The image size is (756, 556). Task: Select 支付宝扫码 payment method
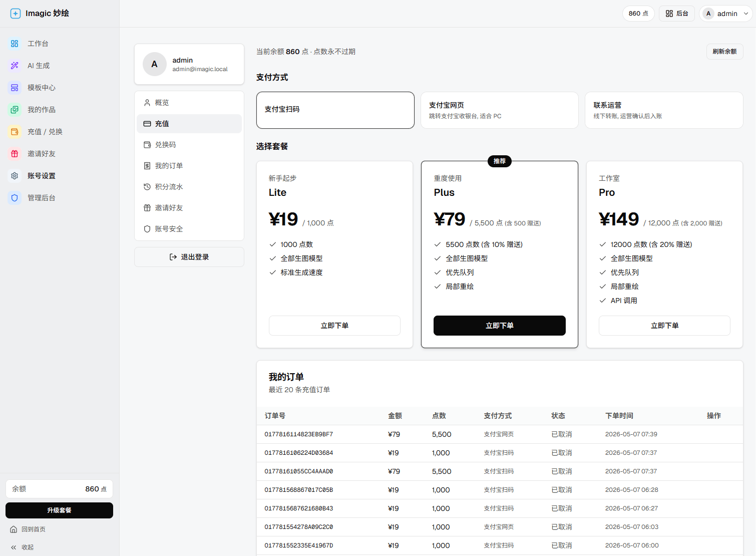pos(335,110)
